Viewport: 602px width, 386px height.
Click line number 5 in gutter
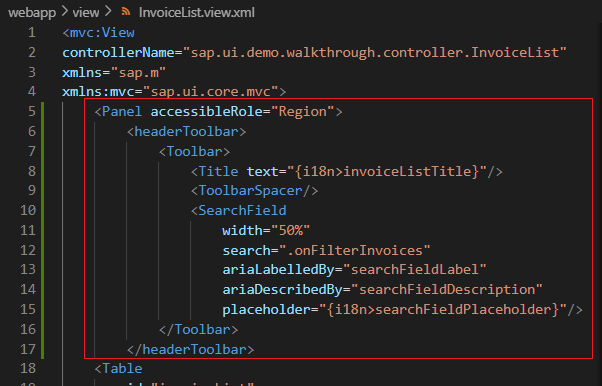click(x=32, y=111)
